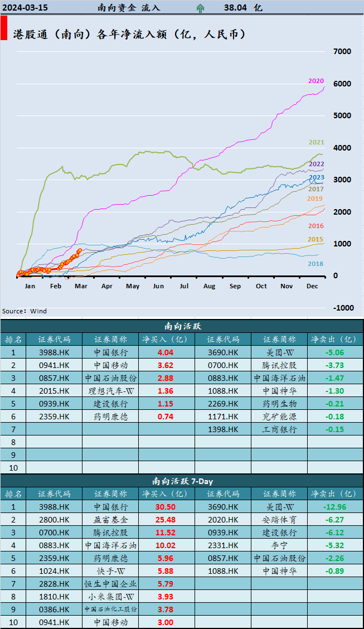Click the Jul label on the x-axis
The height and width of the screenshot is (629, 364).
point(184,286)
